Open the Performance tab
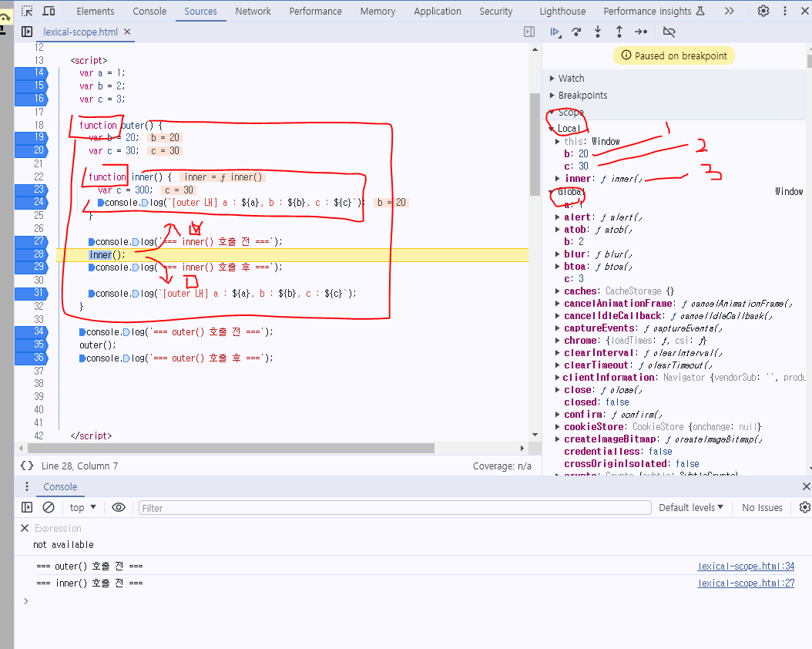This screenshot has width=812, height=649. pyautogui.click(x=315, y=11)
